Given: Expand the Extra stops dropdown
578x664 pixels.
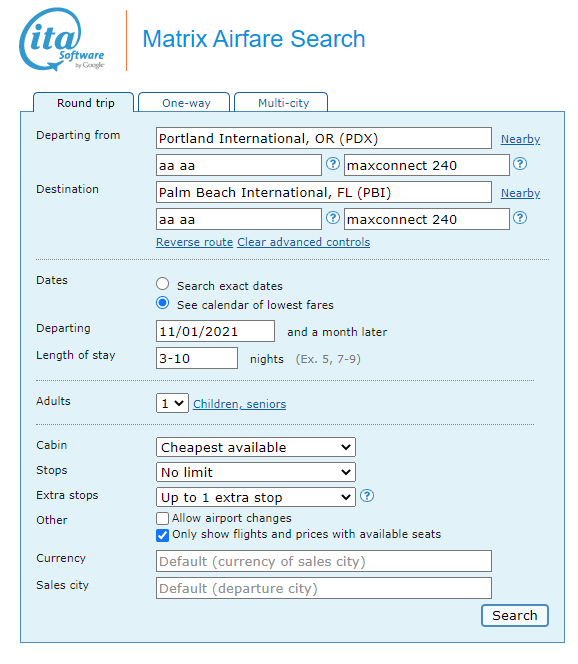Looking at the screenshot, I should tap(256, 497).
